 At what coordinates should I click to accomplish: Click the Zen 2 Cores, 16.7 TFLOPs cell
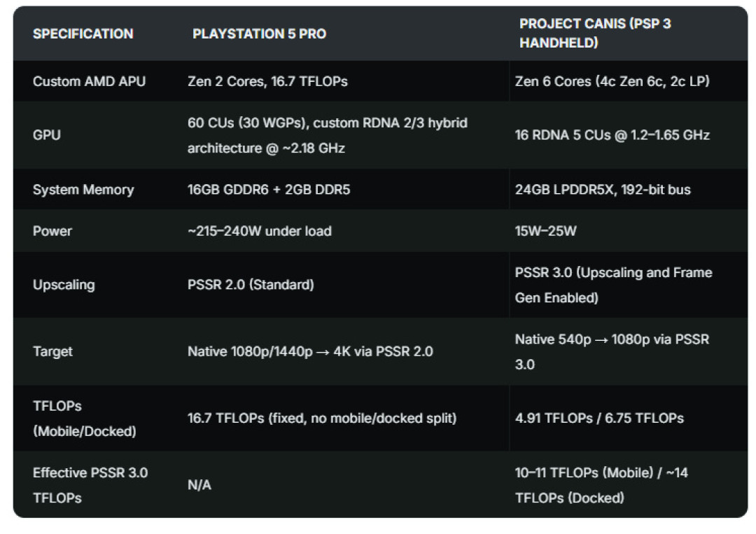tap(267, 81)
